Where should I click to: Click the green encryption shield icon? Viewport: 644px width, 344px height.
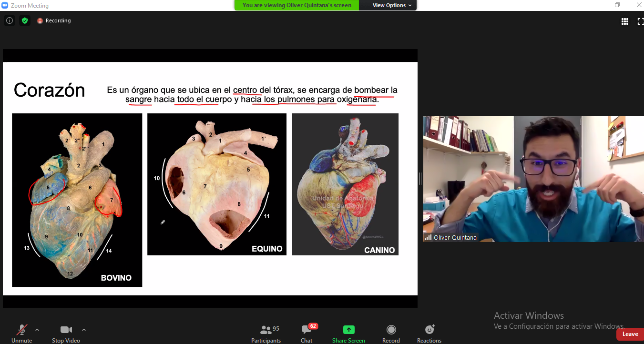click(x=25, y=20)
